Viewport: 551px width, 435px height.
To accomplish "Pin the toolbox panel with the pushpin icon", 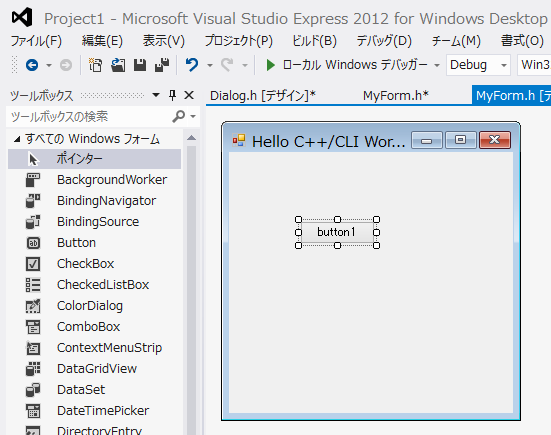I will point(172,95).
